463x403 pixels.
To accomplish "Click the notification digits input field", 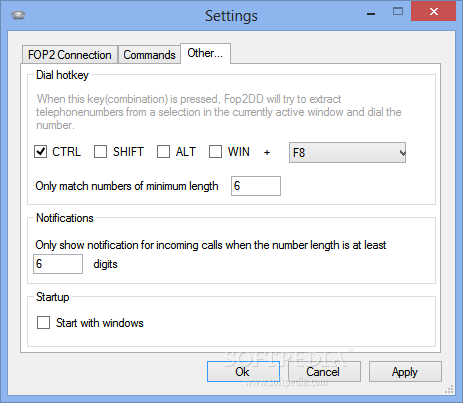I will [x=58, y=264].
